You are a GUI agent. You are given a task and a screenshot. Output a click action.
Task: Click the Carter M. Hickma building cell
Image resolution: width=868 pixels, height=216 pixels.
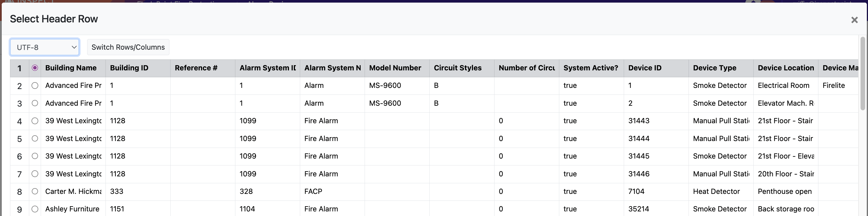(73, 192)
